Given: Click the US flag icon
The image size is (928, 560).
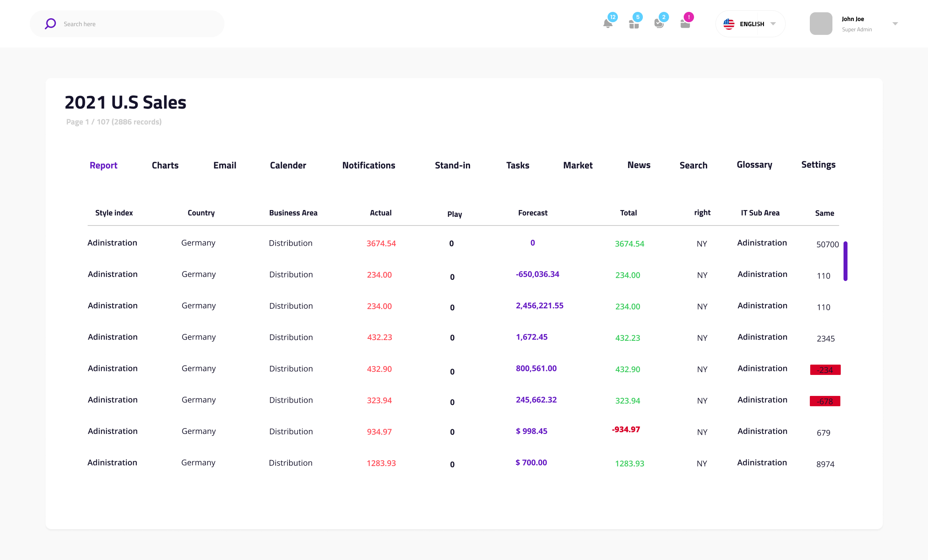Looking at the screenshot, I should [x=729, y=24].
